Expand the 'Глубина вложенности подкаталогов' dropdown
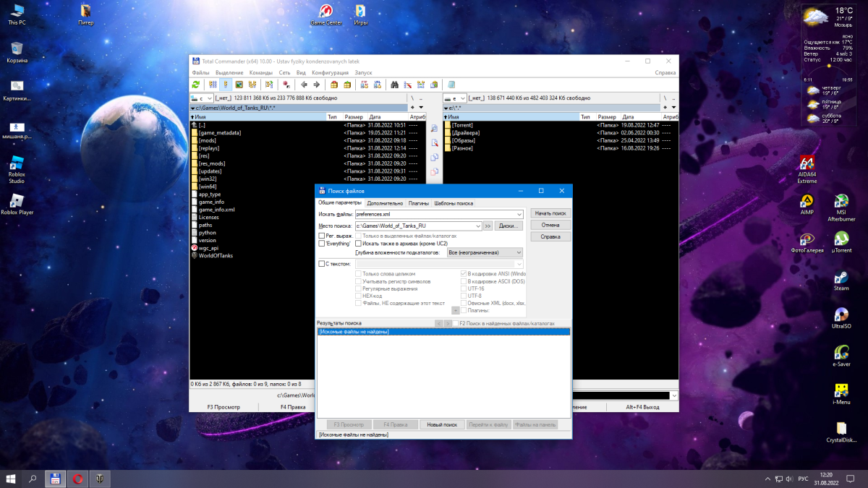Viewport: 868px width, 488px height. [518, 253]
